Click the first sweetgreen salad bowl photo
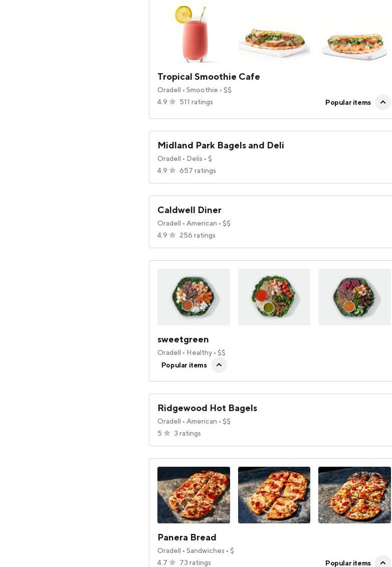This screenshot has width=392, height=567. pyautogui.click(x=193, y=297)
